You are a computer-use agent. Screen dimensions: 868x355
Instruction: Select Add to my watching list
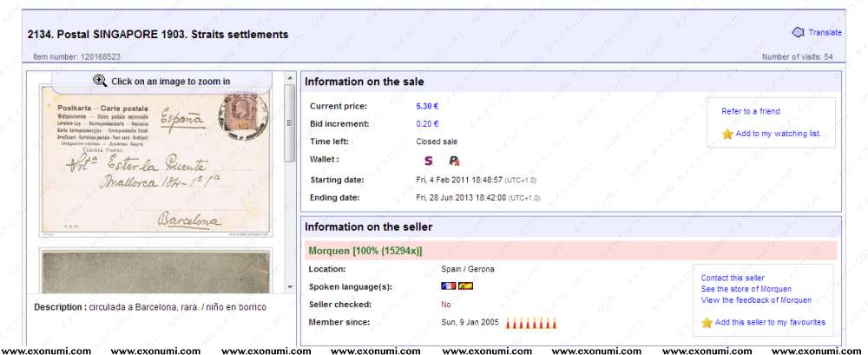coord(778,135)
